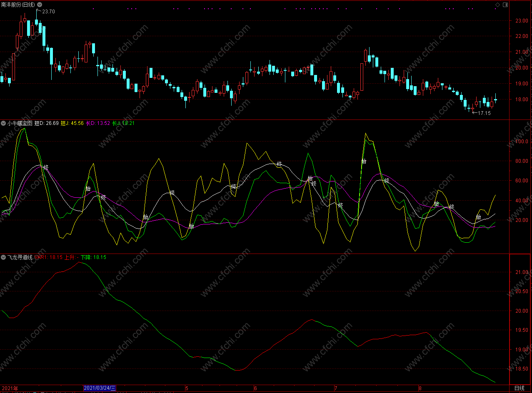Click the 23.70 high price marker
The image size is (532, 393).
click(49, 12)
